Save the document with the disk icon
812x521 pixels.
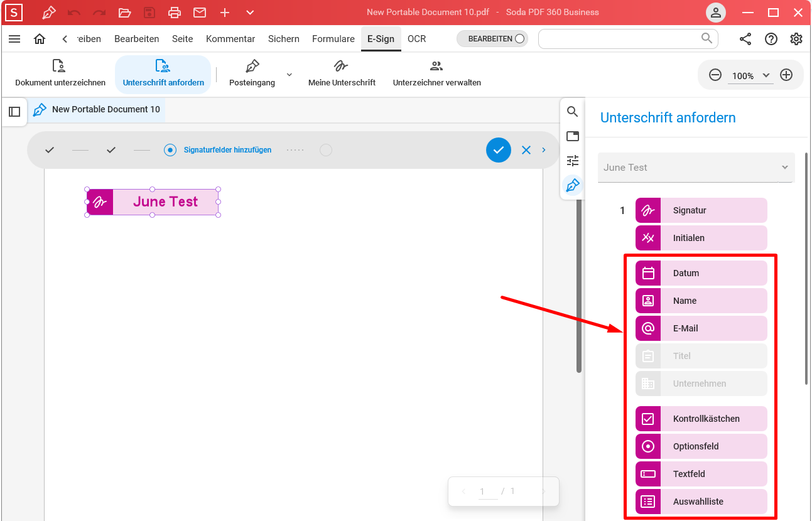tap(149, 13)
